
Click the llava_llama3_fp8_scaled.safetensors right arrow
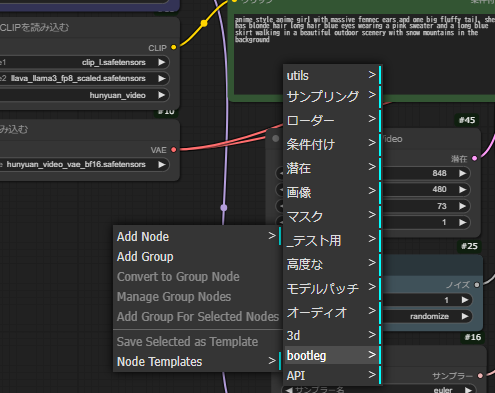pyautogui.click(x=162, y=78)
